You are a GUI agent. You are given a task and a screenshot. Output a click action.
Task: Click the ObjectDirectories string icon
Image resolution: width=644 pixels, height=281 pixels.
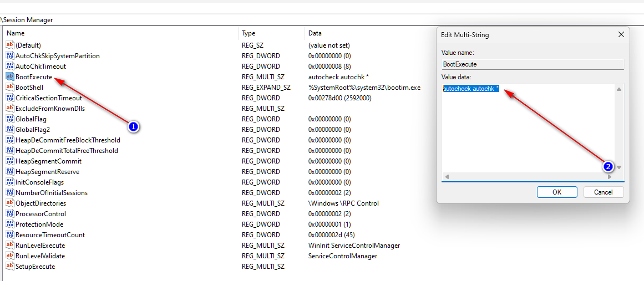click(10, 203)
